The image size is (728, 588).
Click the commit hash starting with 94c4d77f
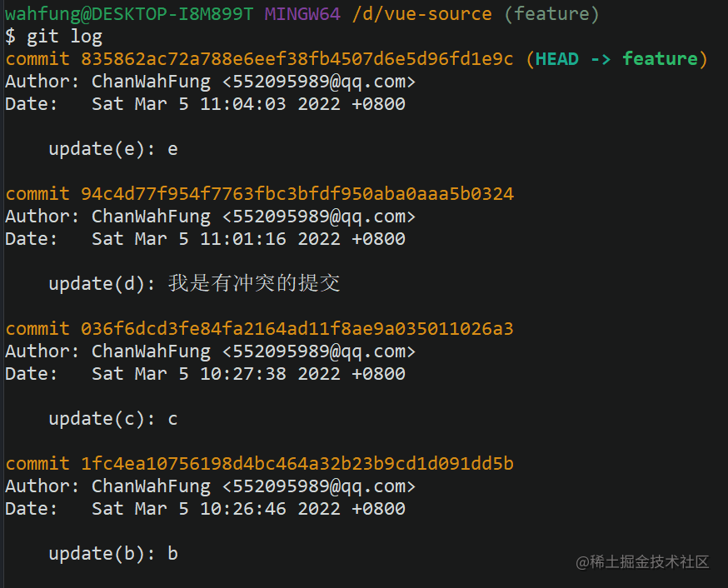[x=297, y=193]
